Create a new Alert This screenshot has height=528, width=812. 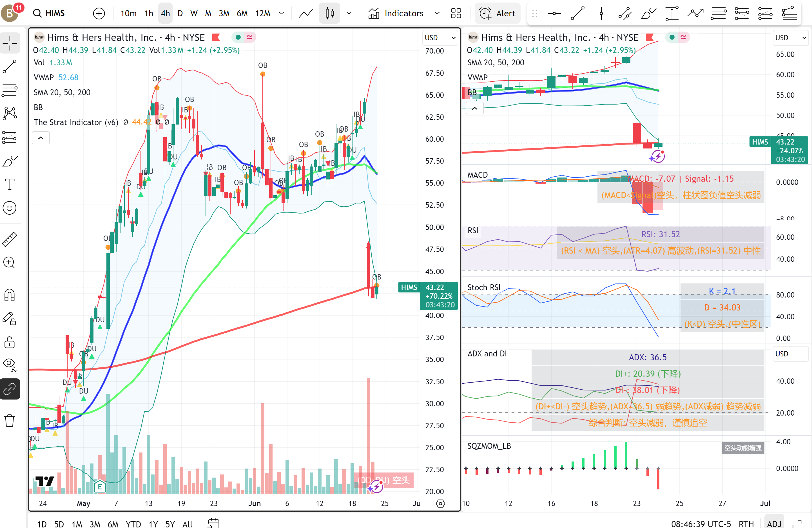point(498,13)
